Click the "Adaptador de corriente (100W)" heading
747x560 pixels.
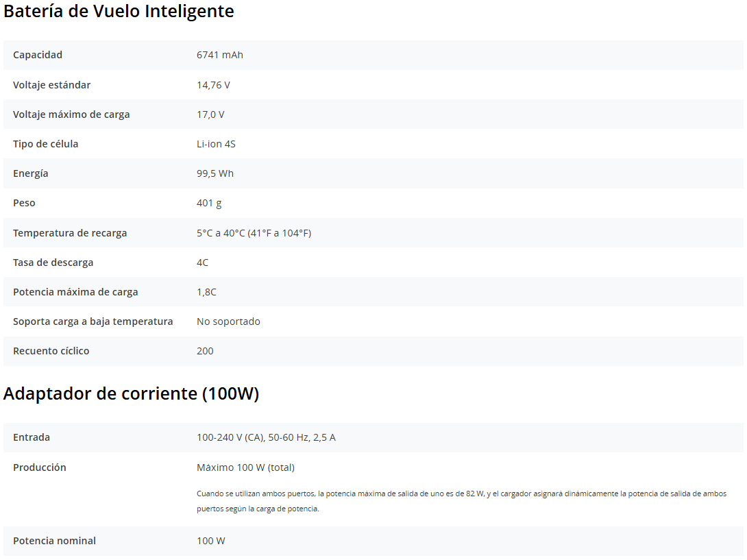[131, 394]
